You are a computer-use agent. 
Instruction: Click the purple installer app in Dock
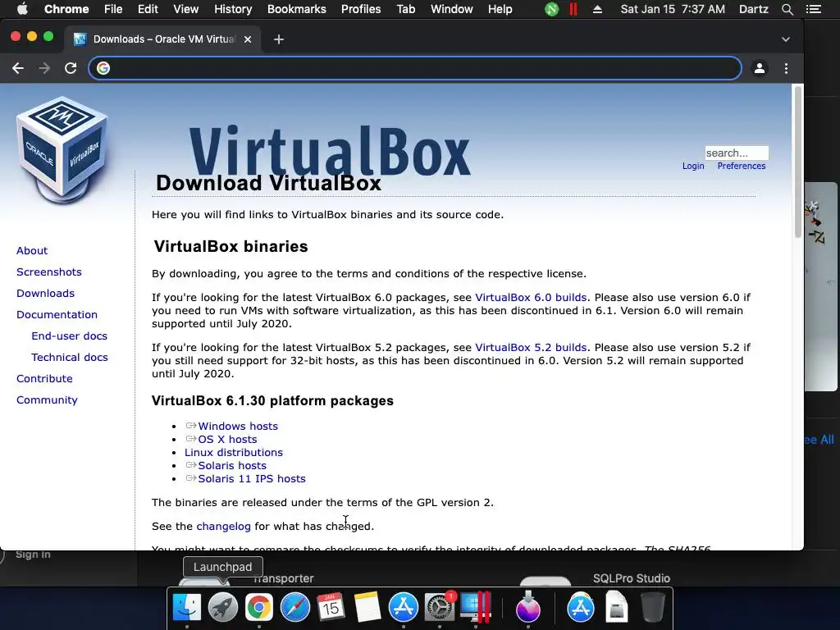(x=528, y=608)
